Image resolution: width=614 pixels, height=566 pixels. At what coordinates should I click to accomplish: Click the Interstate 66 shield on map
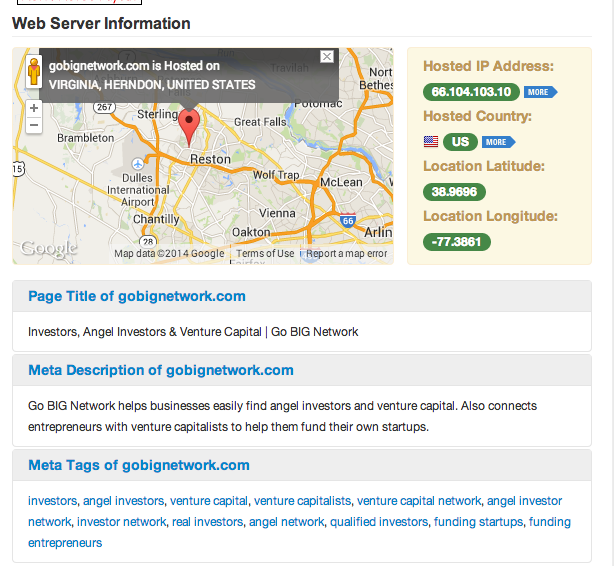click(348, 220)
